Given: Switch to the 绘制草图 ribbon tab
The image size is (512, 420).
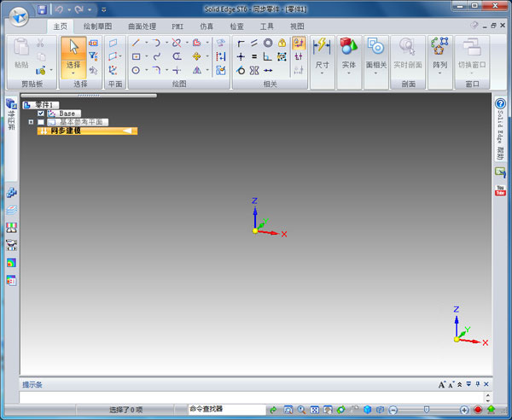Looking at the screenshot, I should [97, 26].
